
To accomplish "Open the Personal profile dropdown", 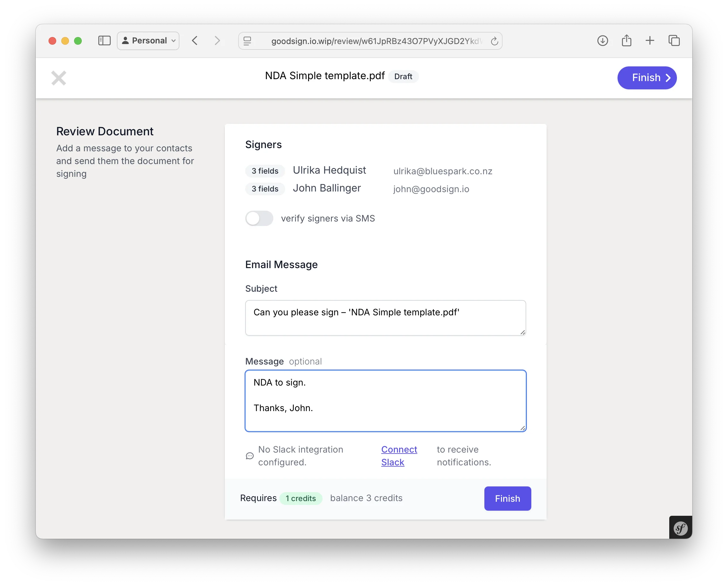I will (x=148, y=41).
